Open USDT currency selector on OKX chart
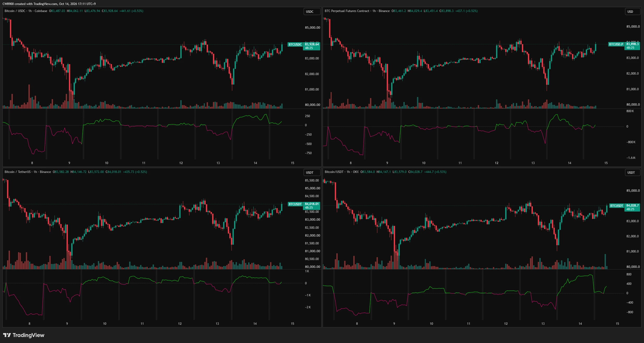This screenshot has width=644, height=343. click(632, 173)
